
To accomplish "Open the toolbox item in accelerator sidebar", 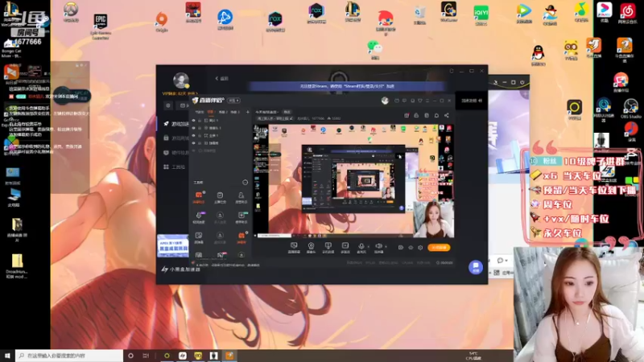I will point(175,167).
